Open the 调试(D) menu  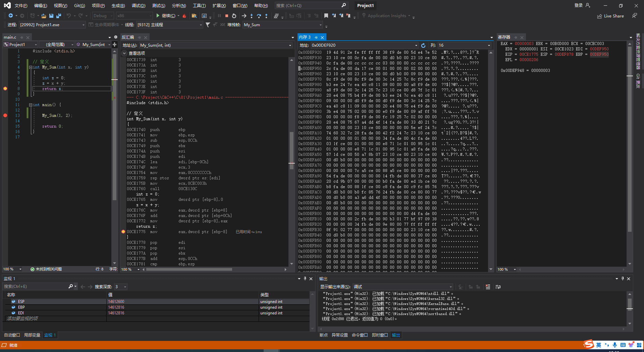tap(139, 6)
